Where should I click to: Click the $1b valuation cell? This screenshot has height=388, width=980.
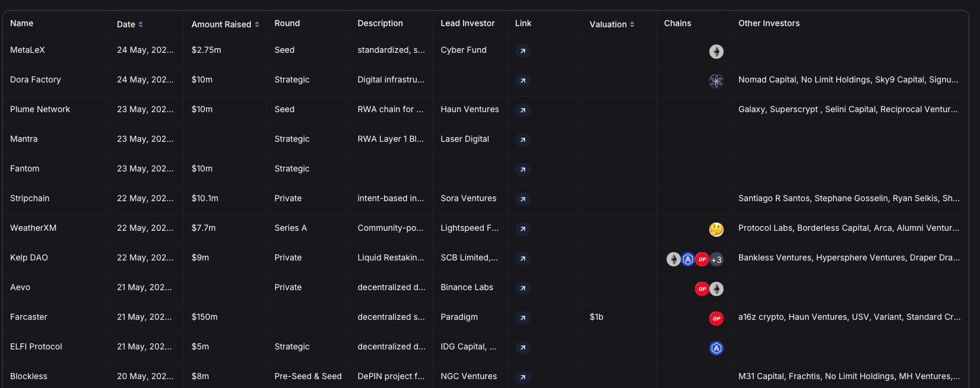(597, 317)
